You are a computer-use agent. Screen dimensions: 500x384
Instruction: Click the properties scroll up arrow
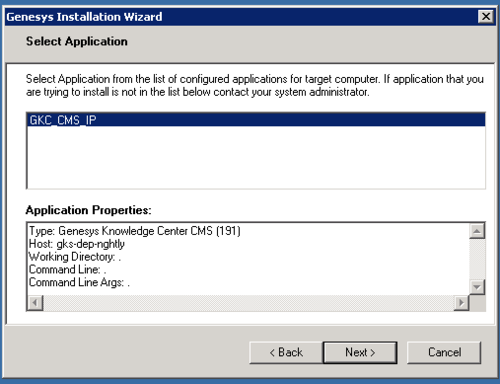477,231
